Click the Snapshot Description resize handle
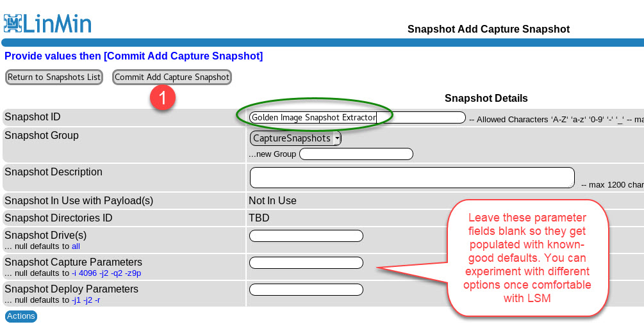The image size is (644, 329). (x=572, y=185)
